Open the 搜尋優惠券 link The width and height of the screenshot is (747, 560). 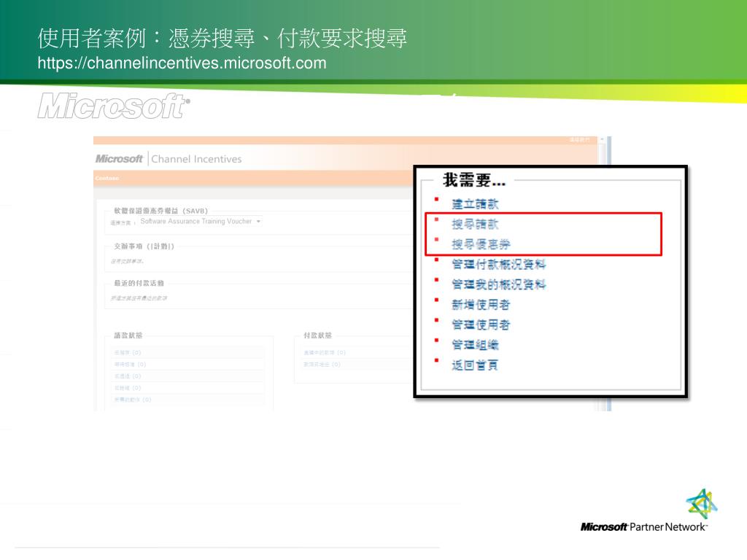click(x=481, y=244)
